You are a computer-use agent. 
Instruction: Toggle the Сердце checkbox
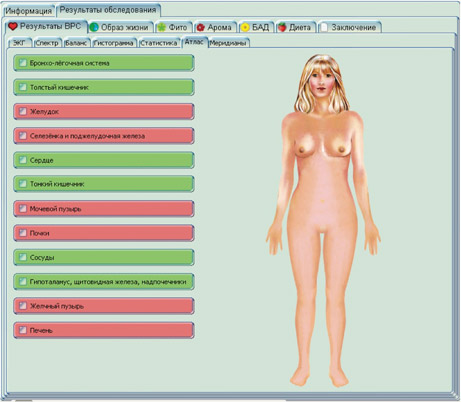pyautogui.click(x=23, y=160)
